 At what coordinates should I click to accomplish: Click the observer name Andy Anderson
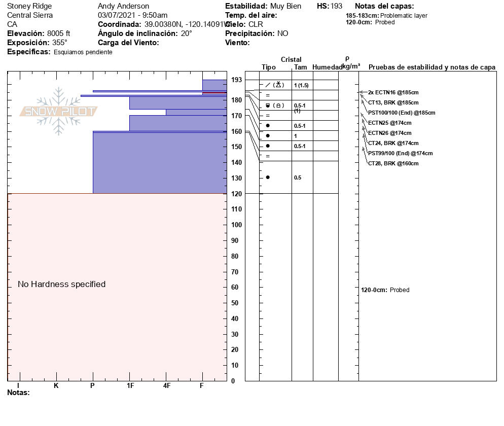[x=123, y=6]
